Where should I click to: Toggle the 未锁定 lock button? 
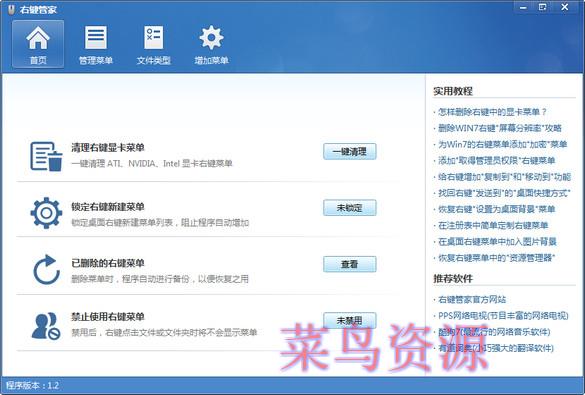tap(350, 208)
